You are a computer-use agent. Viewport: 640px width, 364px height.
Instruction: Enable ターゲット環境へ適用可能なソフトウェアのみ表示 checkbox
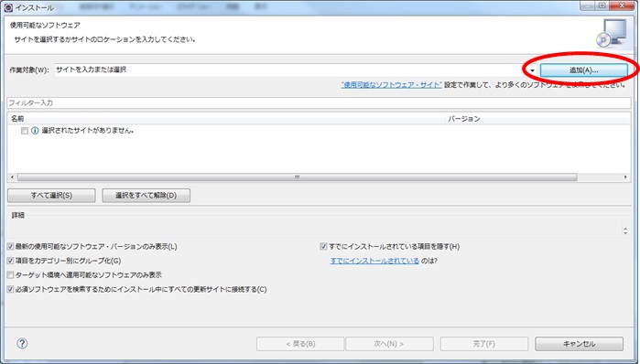tap(11, 275)
